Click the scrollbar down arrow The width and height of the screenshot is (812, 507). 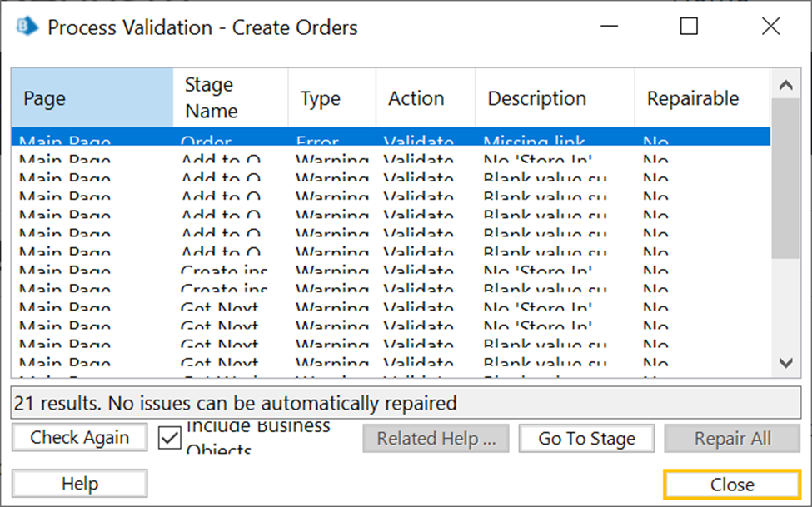(x=785, y=363)
